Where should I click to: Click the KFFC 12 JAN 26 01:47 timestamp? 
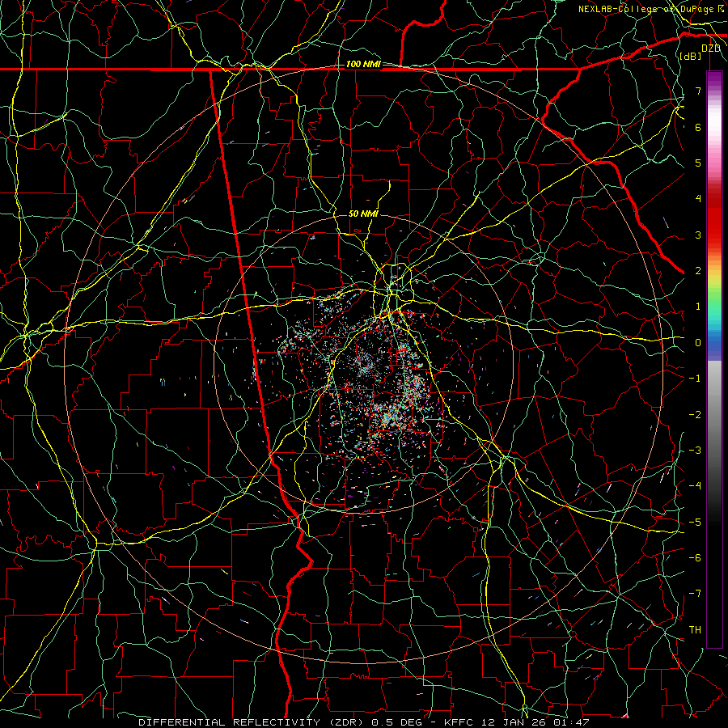click(517, 722)
